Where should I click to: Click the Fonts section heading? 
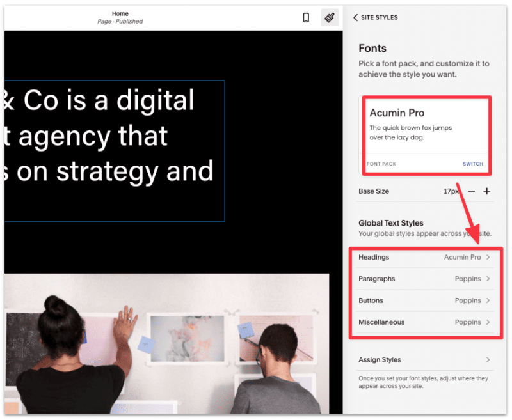372,48
